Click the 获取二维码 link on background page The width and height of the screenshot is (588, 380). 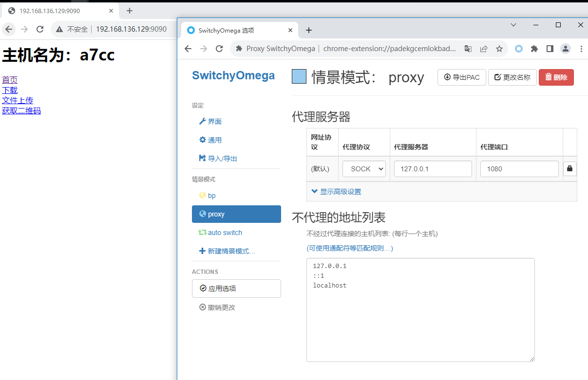click(x=21, y=110)
